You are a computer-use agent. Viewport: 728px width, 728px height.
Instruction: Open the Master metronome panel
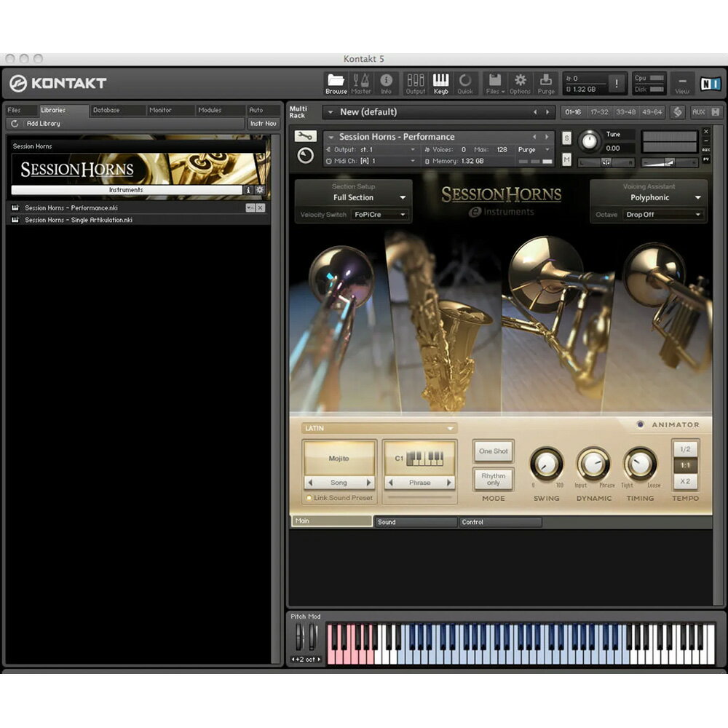[361, 84]
